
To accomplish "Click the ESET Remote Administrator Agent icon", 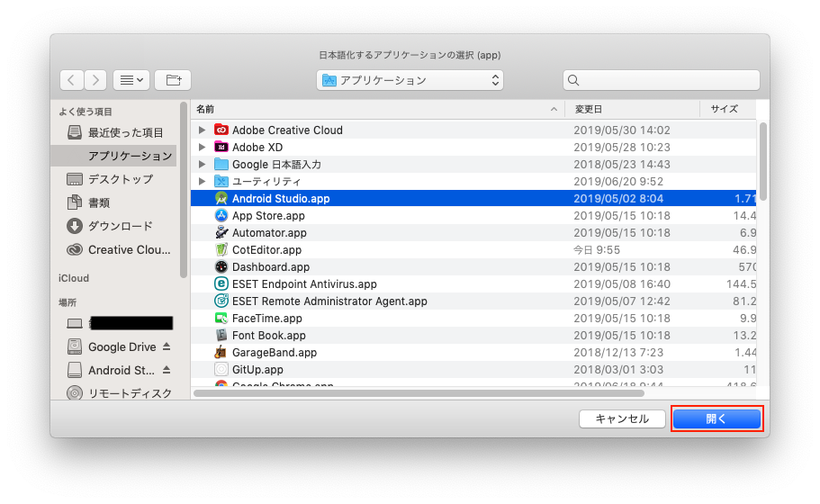I will click(x=221, y=301).
